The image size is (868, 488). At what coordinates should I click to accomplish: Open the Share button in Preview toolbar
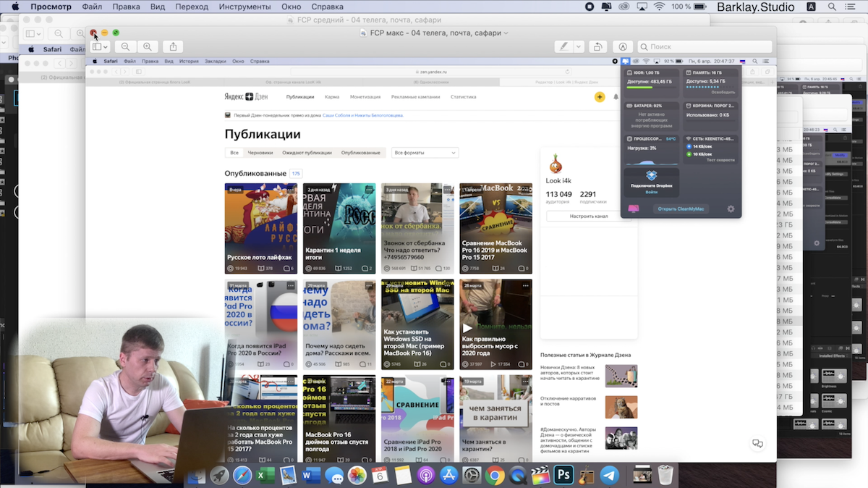(173, 46)
